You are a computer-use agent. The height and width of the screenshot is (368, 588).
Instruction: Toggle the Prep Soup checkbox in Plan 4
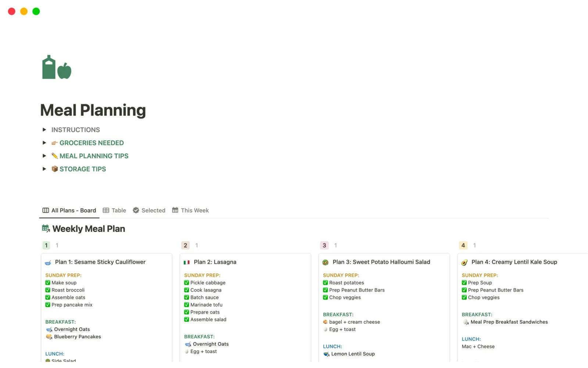tap(464, 283)
